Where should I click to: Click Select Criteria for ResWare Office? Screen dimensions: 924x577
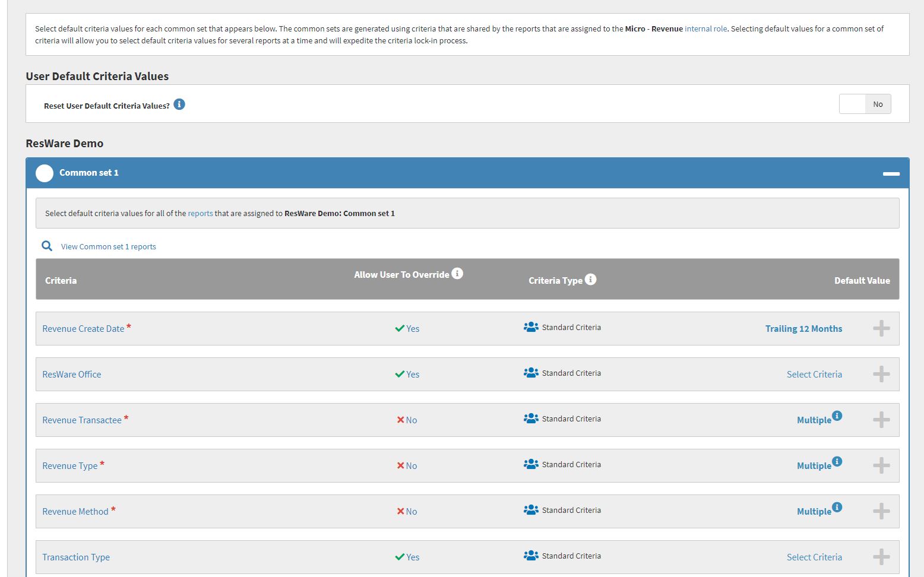(x=814, y=375)
